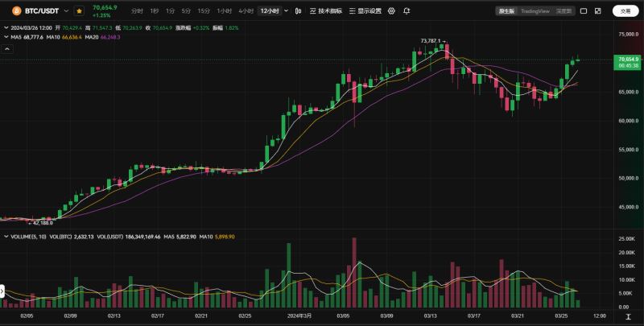Open the BTC/USDT trading pair dropdown
This screenshot has height=326, width=644.
pos(66,11)
